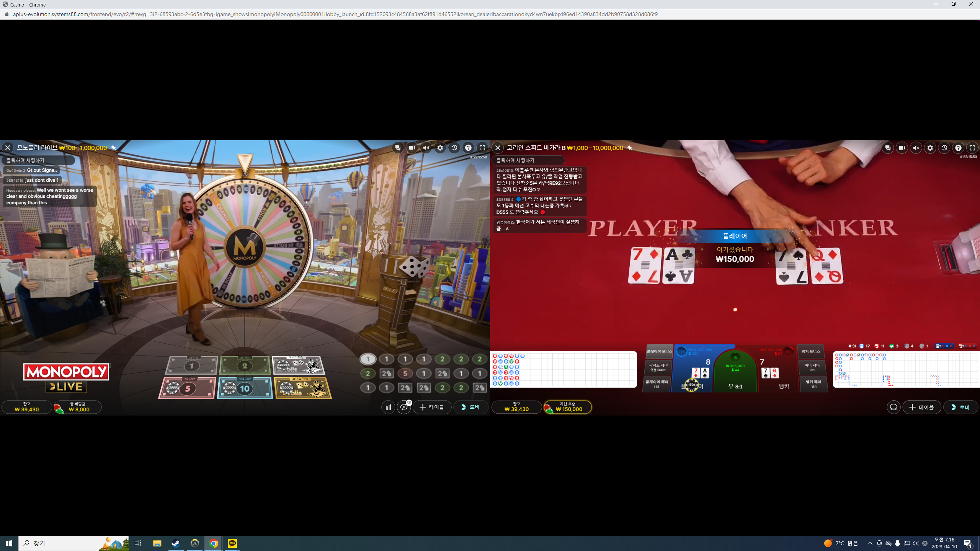Screen dimensions: 980x551
Task: Open the bead road scoreboard in Baccarat
Action: point(563,369)
